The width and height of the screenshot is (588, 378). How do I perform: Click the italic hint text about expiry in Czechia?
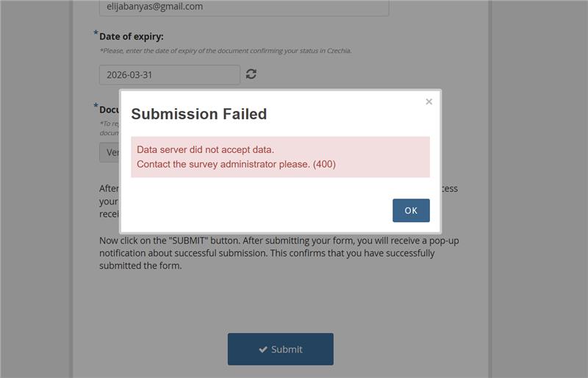coord(226,51)
